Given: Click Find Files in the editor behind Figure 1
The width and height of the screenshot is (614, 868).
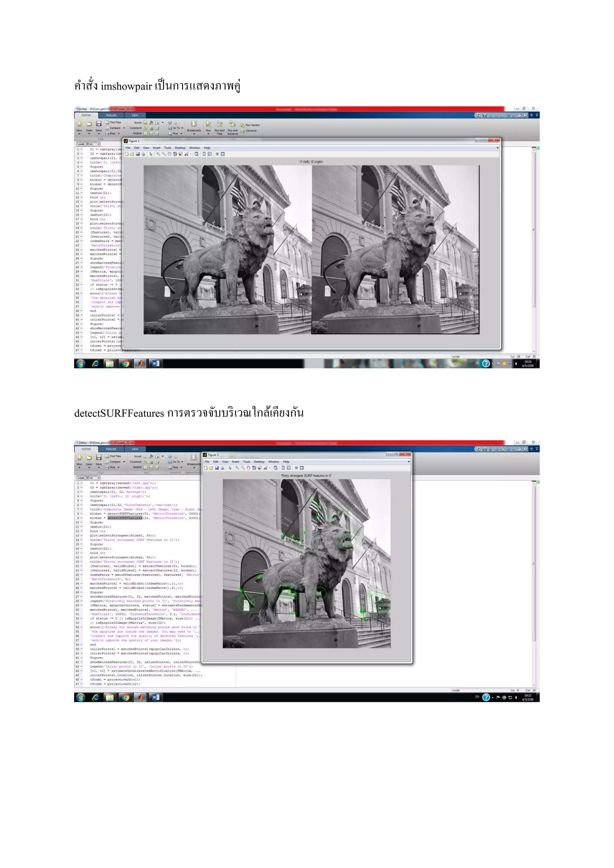Looking at the screenshot, I should pyautogui.click(x=113, y=123).
